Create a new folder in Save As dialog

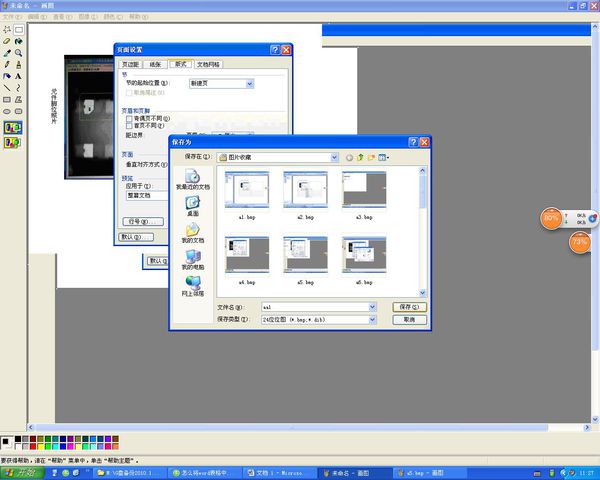[x=371, y=157]
